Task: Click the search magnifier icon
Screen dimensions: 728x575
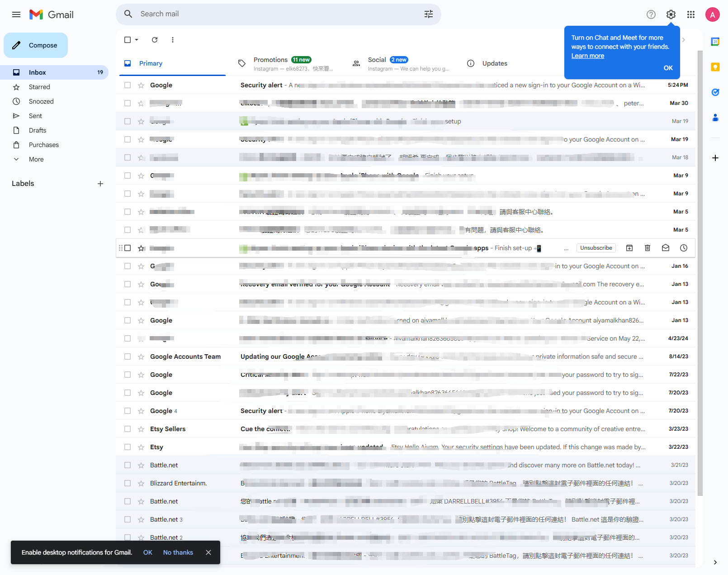Action: [x=128, y=14]
